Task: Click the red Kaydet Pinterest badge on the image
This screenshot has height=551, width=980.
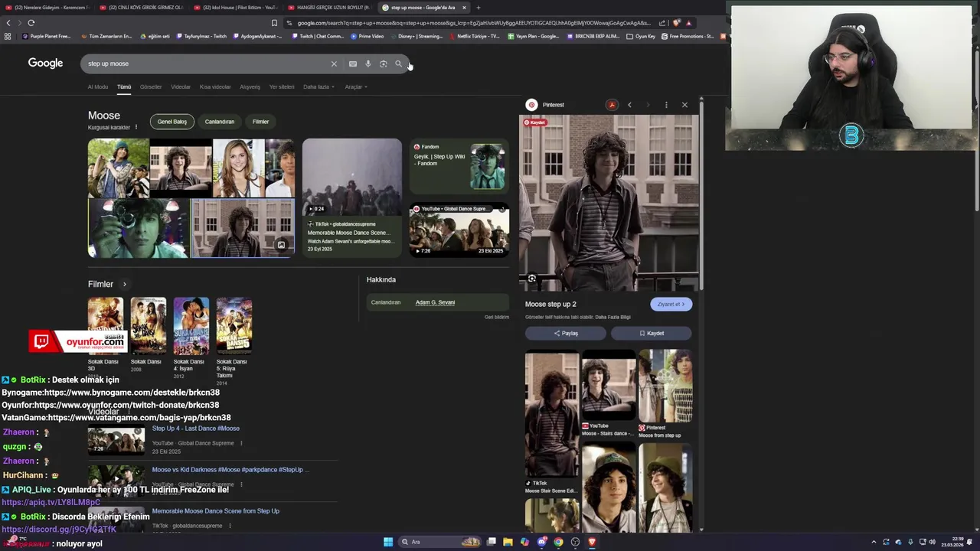Action: [x=535, y=122]
